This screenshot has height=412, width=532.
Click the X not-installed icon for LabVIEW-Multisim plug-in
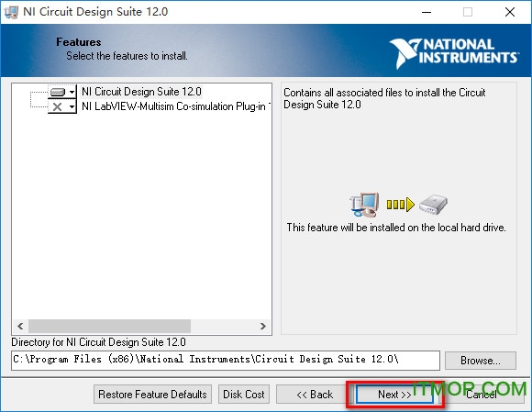(58, 107)
